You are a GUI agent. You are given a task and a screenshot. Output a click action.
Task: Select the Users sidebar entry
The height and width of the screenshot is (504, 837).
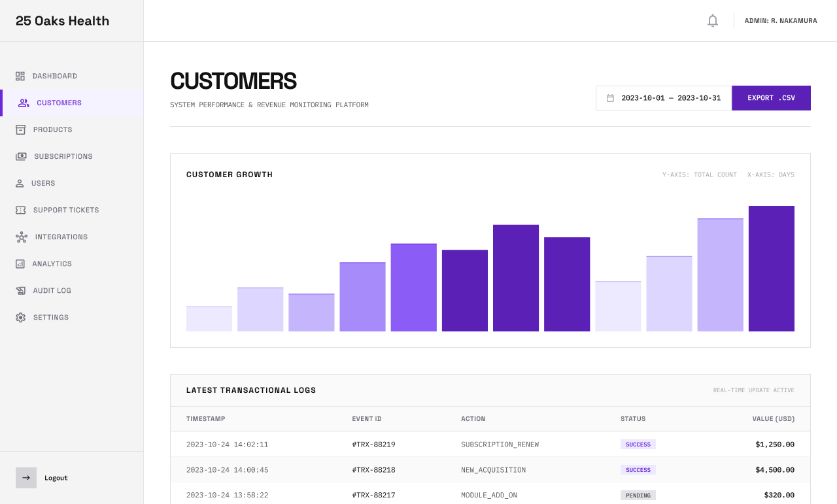43,183
